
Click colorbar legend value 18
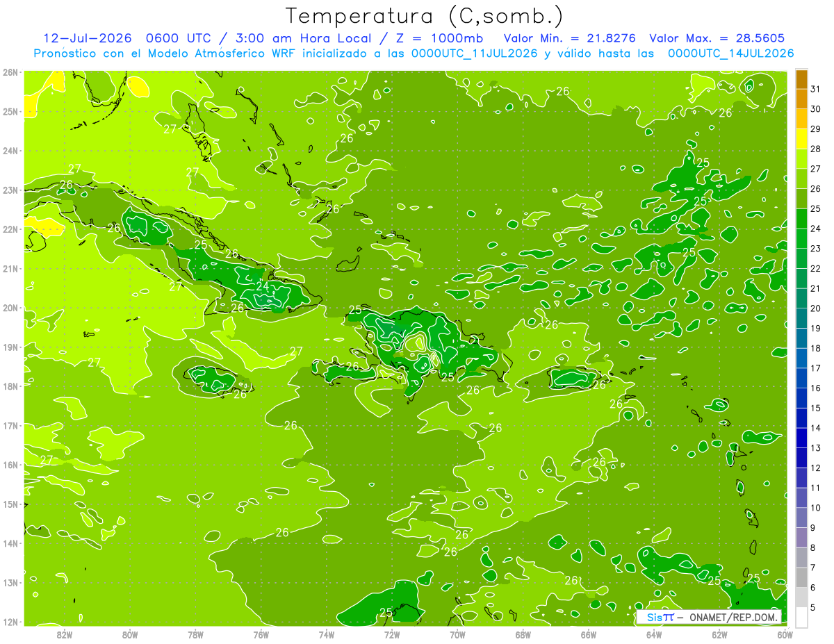tap(815, 348)
